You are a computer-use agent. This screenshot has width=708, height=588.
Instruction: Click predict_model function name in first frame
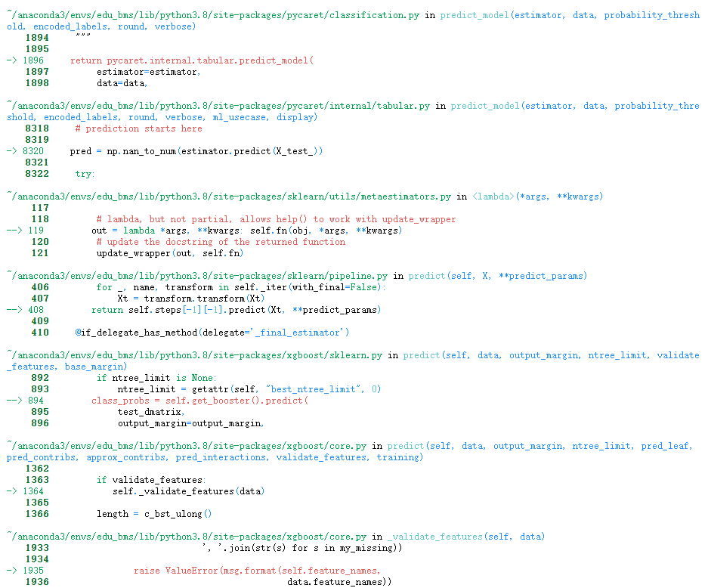[474, 14]
